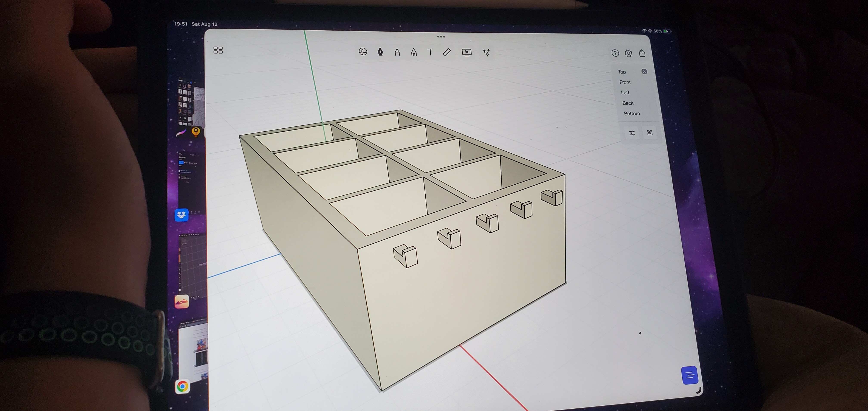The width and height of the screenshot is (868, 411).
Task: Open the blue layers menu button
Action: click(x=689, y=375)
